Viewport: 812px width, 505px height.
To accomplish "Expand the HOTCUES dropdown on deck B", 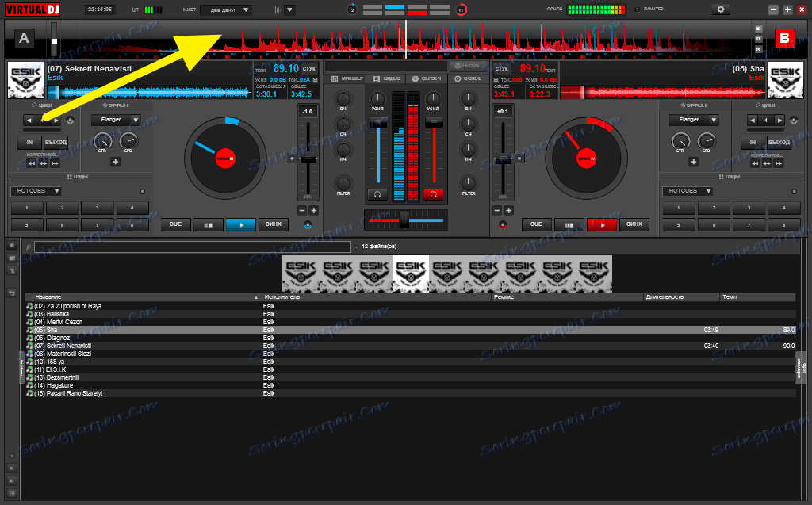I will [x=688, y=191].
